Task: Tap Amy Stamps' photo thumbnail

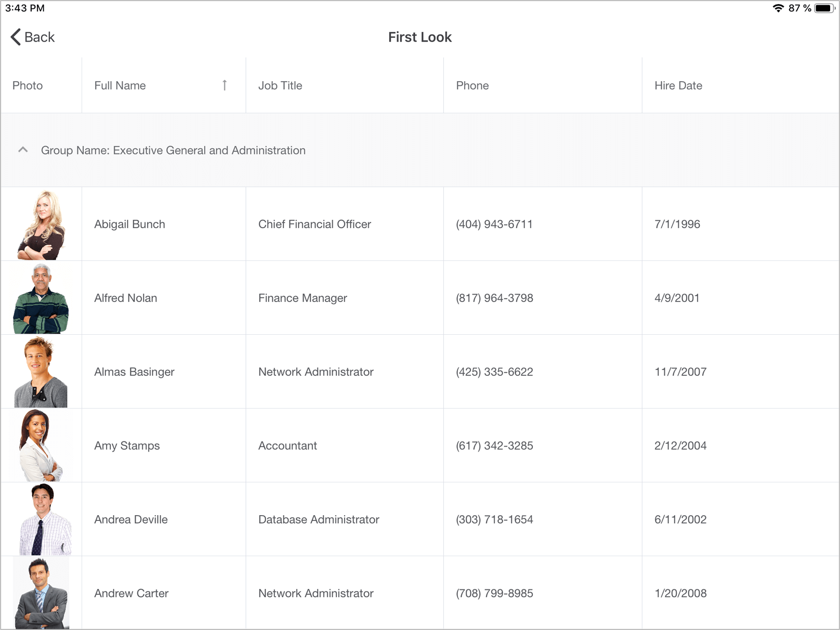Action: (41, 446)
